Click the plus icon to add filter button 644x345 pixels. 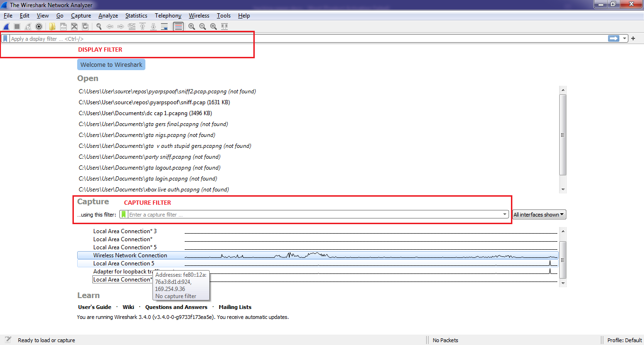[633, 39]
